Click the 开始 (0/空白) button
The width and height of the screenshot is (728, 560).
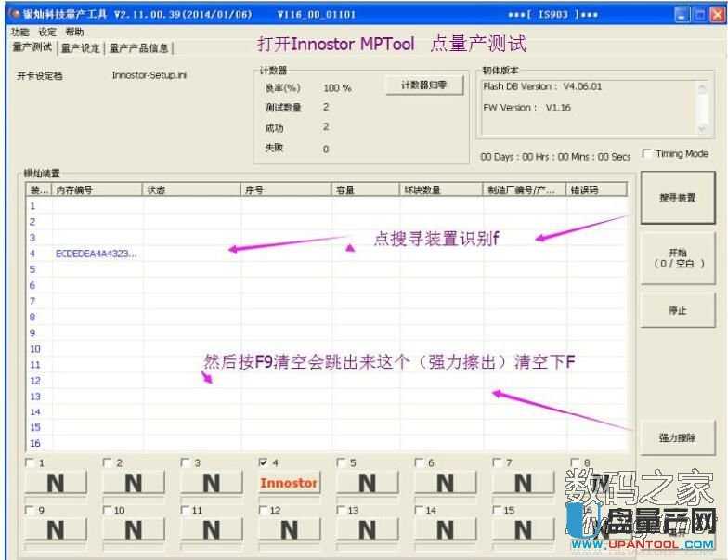point(678,258)
